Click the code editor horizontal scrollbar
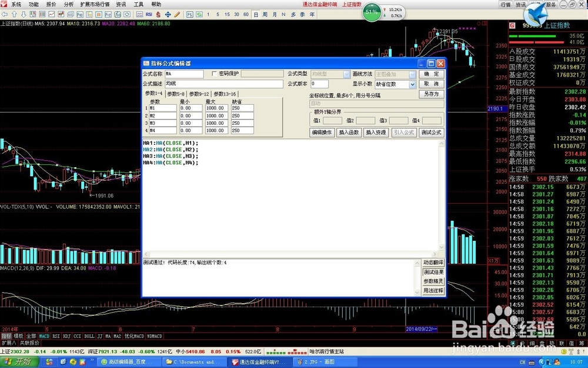 point(290,254)
